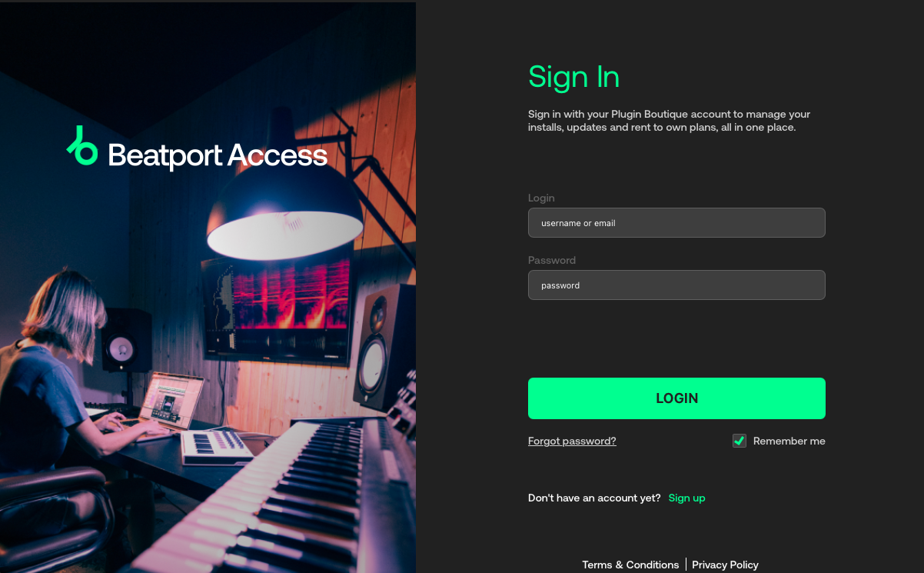Image resolution: width=924 pixels, height=573 pixels.
Task: Click the Sign In heading
Action: pyautogui.click(x=573, y=77)
